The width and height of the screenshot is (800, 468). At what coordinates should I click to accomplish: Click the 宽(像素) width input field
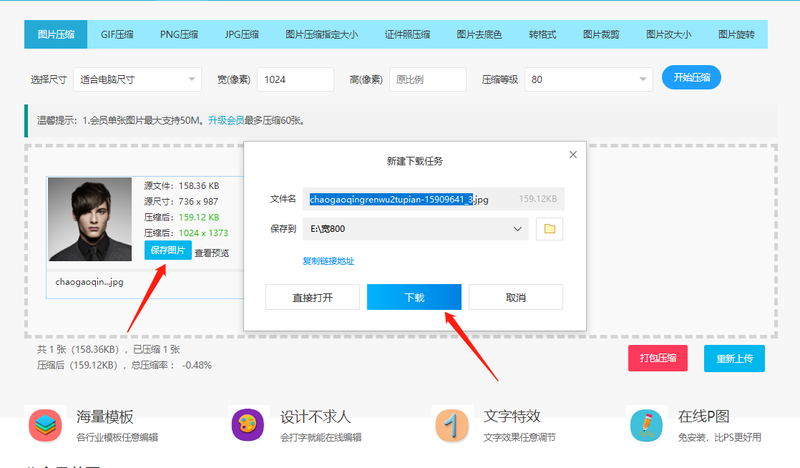click(x=295, y=80)
